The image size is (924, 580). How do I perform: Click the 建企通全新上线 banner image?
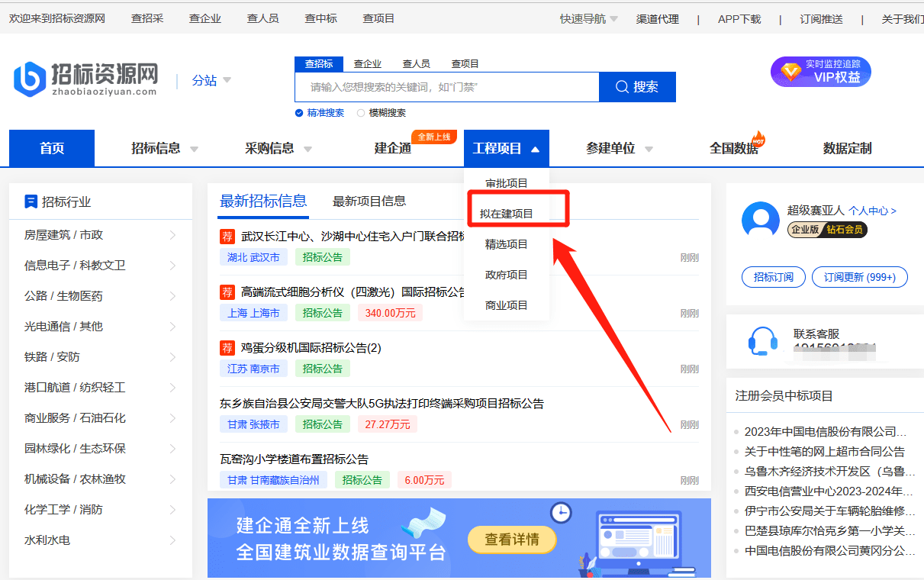tap(459, 538)
